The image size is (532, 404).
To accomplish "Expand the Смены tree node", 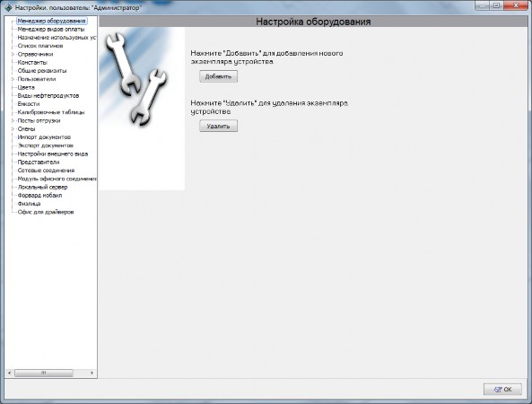I will click(x=13, y=129).
